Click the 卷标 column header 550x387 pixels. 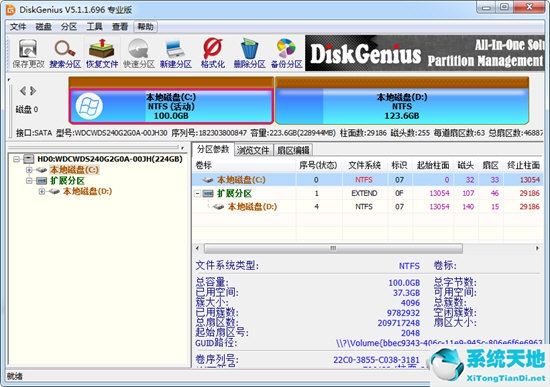pyautogui.click(x=244, y=165)
